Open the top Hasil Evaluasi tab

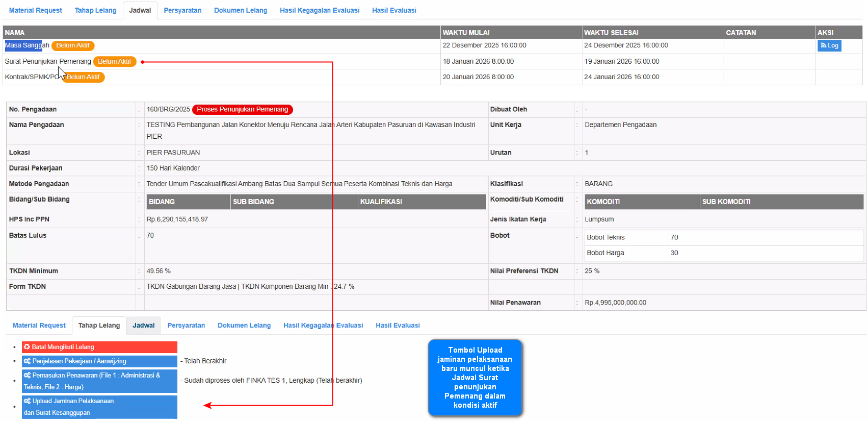tap(394, 10)
